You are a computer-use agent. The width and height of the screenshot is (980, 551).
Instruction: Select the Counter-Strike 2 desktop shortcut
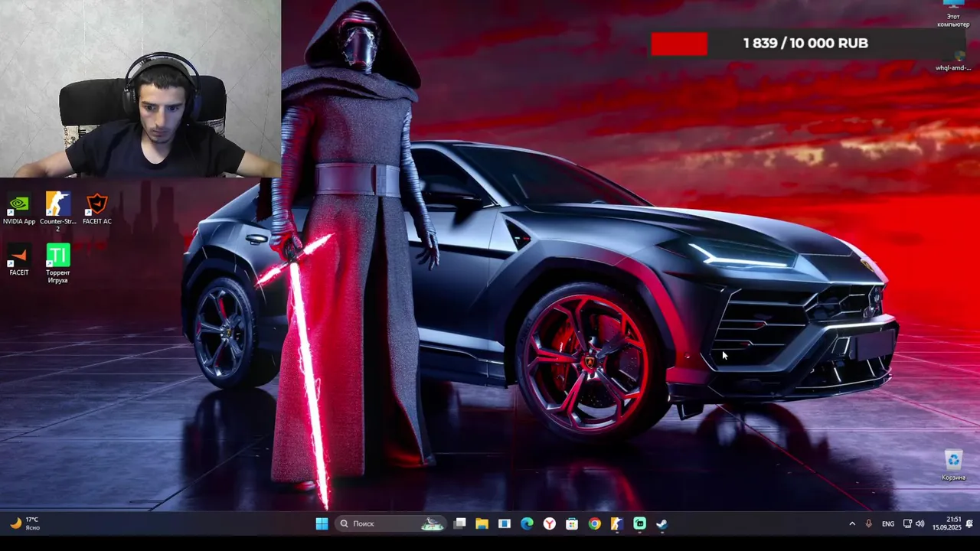point(57,212)
